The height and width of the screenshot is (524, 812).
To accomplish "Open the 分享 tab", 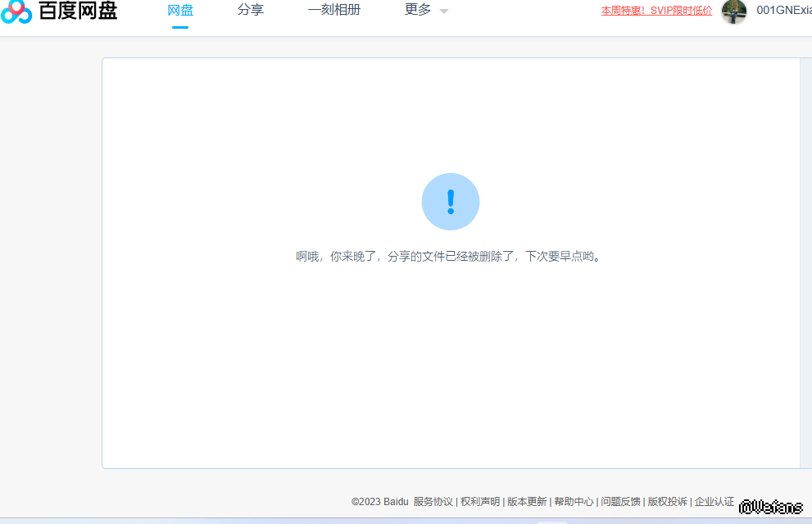I will [x=251, y=11].
